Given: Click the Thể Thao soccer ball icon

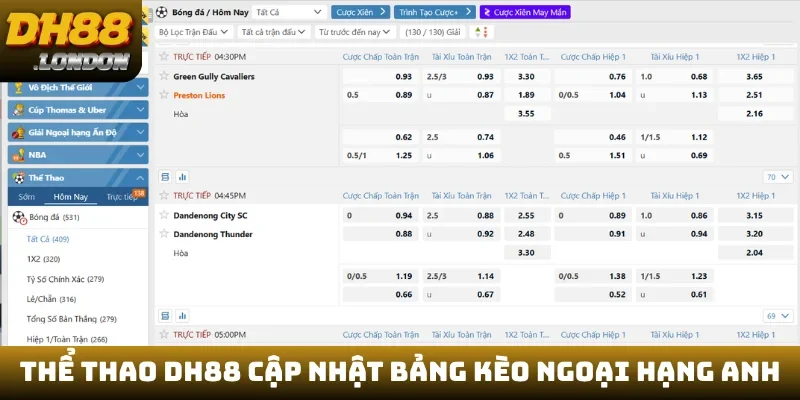Looking at the screenshot, I should coord(18,178).
